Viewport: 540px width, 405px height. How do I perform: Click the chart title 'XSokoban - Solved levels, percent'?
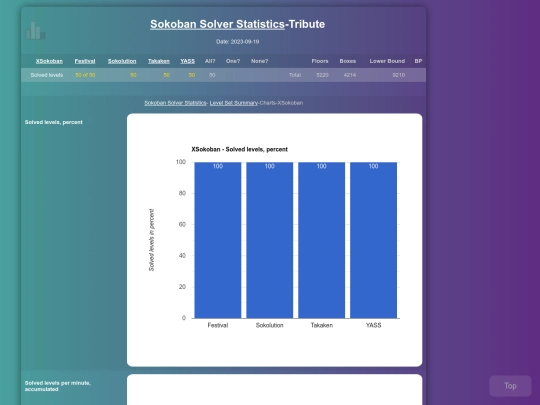[x=239, y=149]
